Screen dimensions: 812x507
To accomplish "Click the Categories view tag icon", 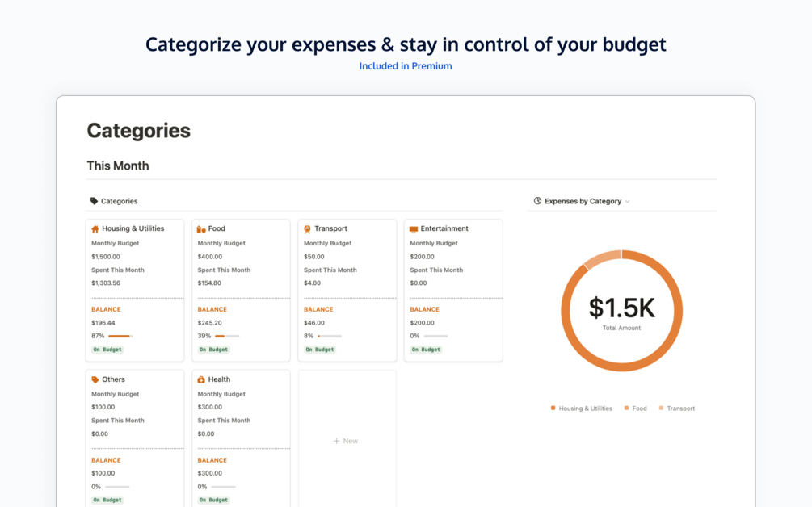I will tap(94, 201).
